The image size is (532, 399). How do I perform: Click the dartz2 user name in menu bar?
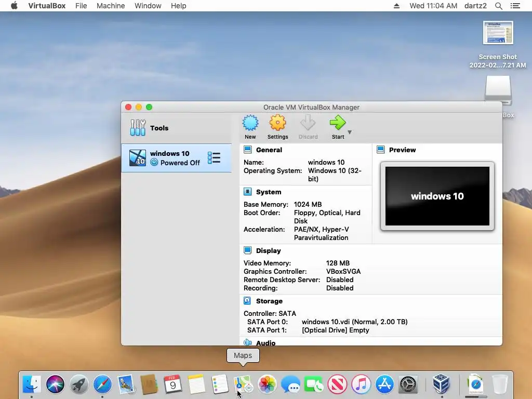[475, 6]
